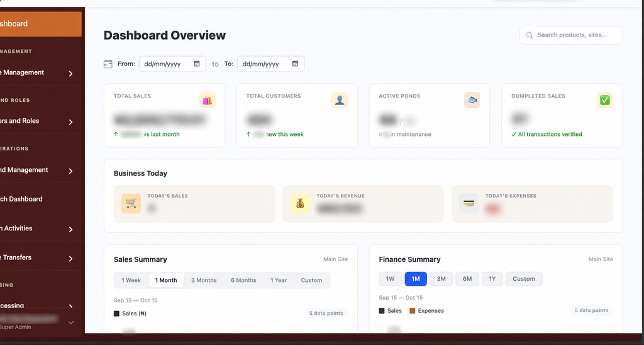Choose Custom in Finance Summary
Screen dimensions: 644x345
524,279
